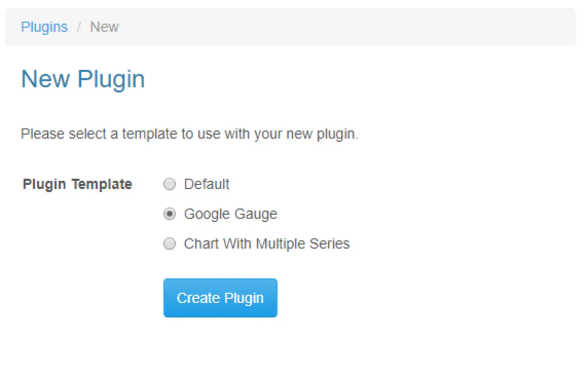Viewport: 588px width, 377px height.
Task: Click the New Plugin page heading
Action: pyautogui.click(x=83, y=79)
